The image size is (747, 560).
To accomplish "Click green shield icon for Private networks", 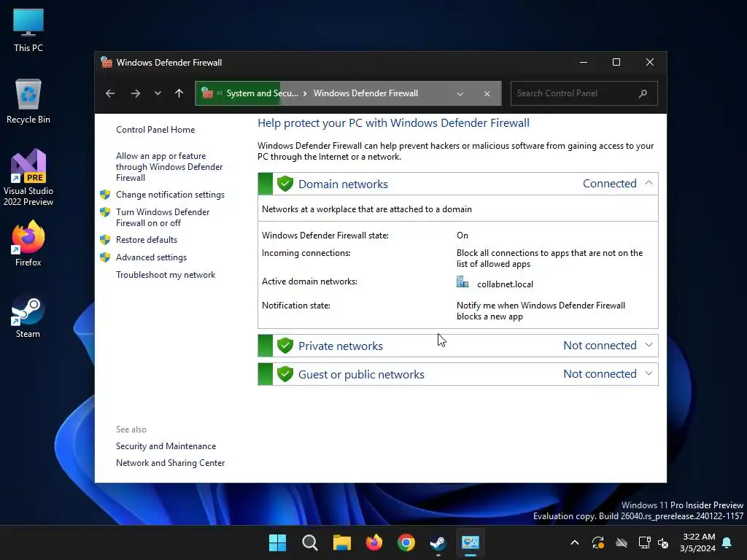I will 285,346.
